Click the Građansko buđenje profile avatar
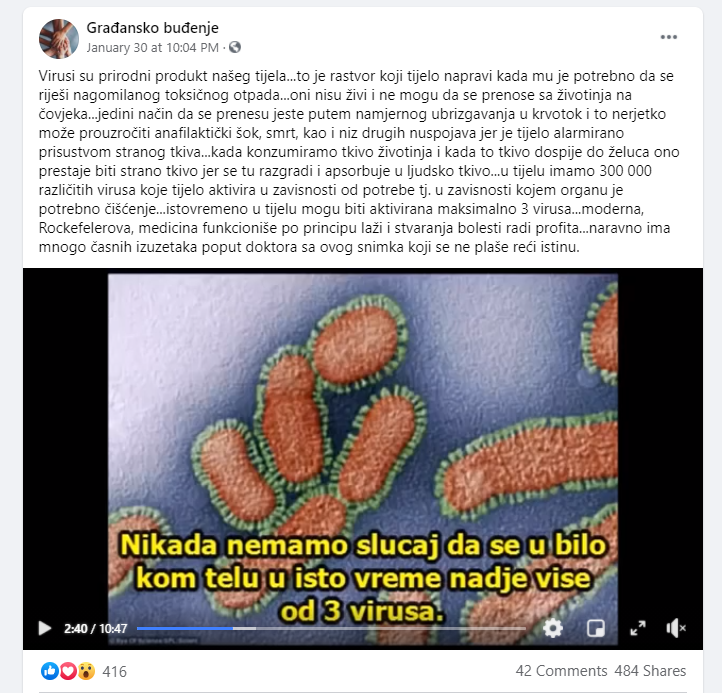 (x=58, y=39)
